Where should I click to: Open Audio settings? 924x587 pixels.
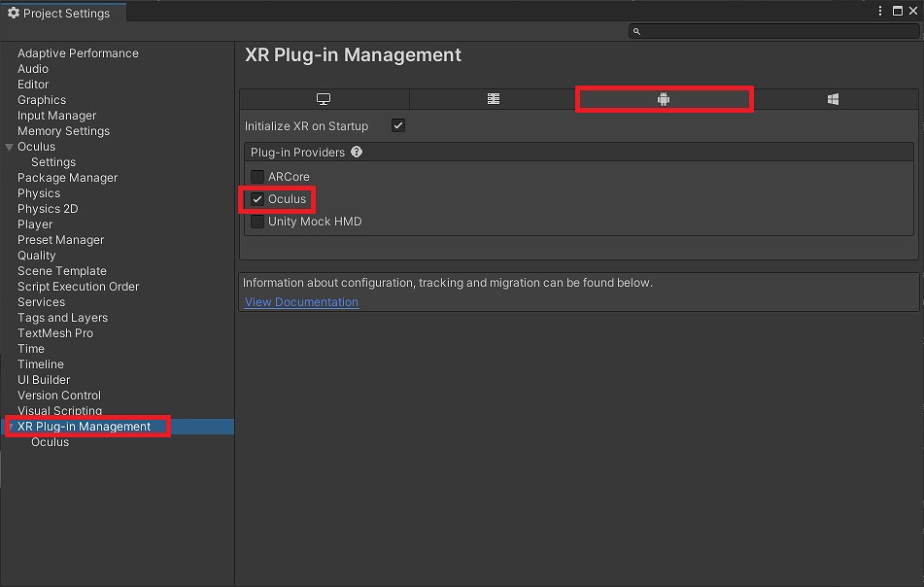pyautogui.click(x=33, y=69)
